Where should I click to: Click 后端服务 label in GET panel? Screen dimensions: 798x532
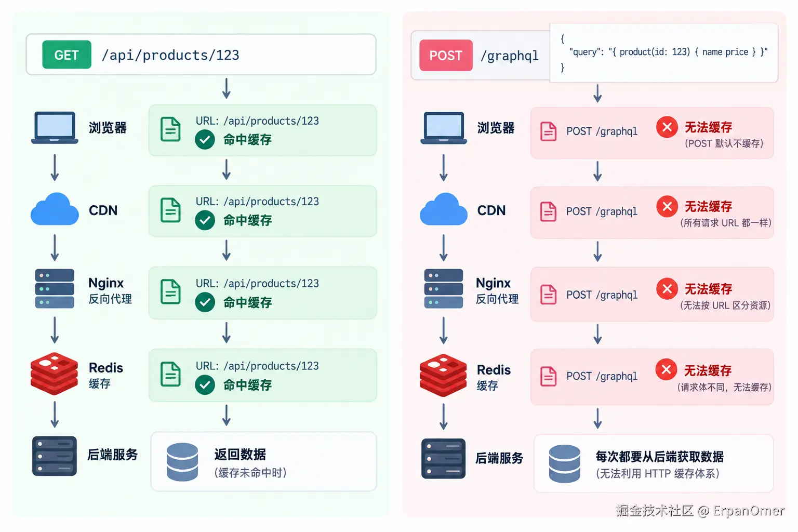coord(113,455)
